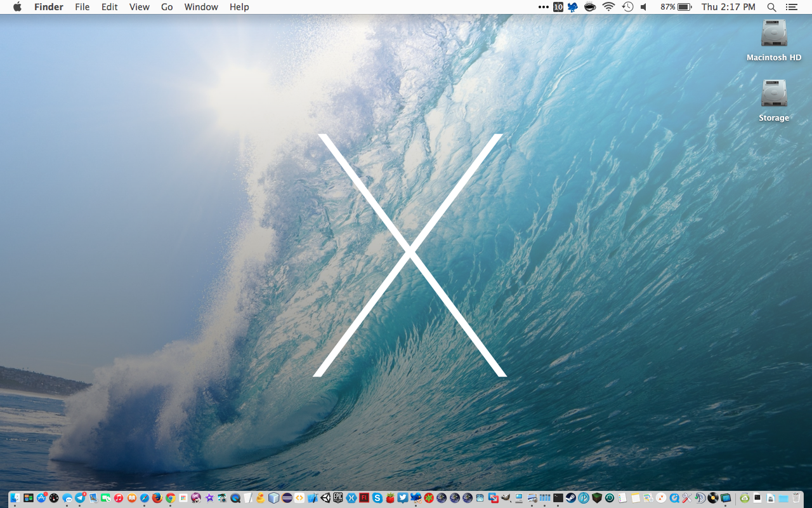Show Notification Center from menu bar
Viewport: 812px width, 508px height.
click(x=791, y=7)
